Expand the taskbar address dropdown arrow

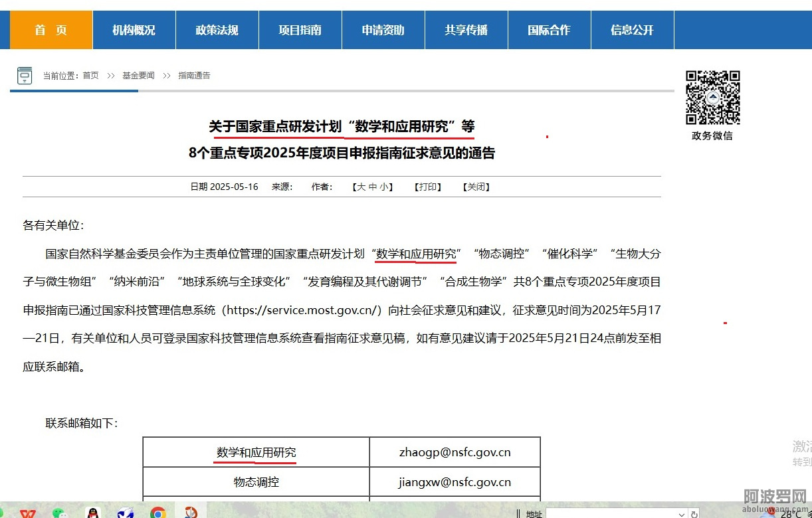pos(681,514)
